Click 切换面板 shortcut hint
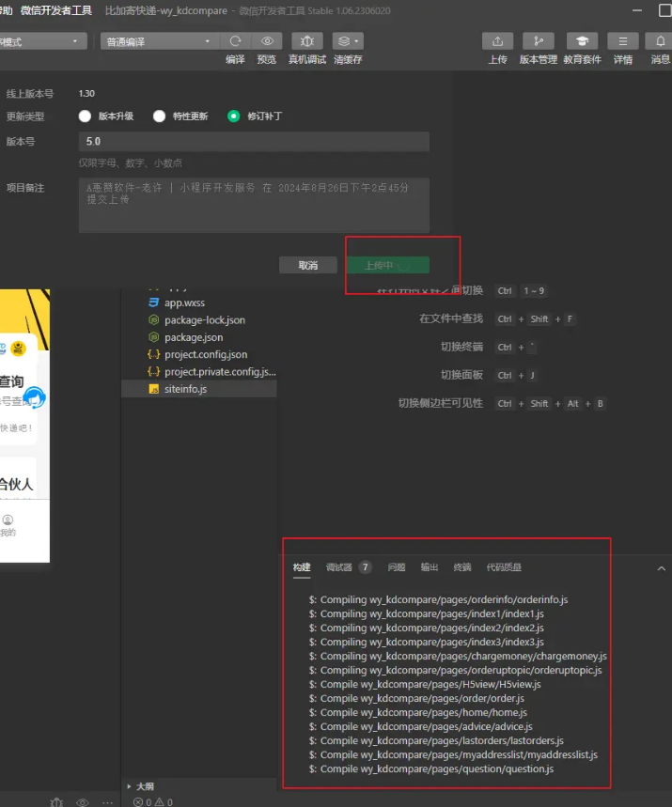This screenshot has height=807, width=672. (461, 375)
